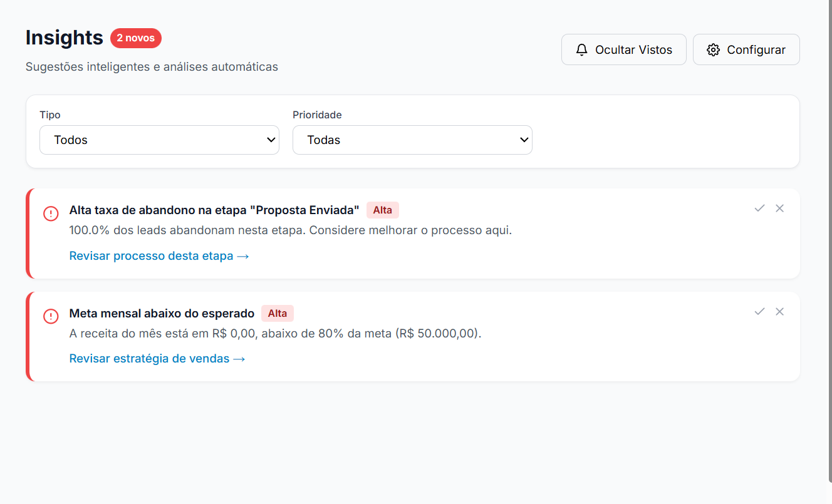Click the red priority bar of Meta mensal card
Screen dimensions: 832x504
[28, 336]
